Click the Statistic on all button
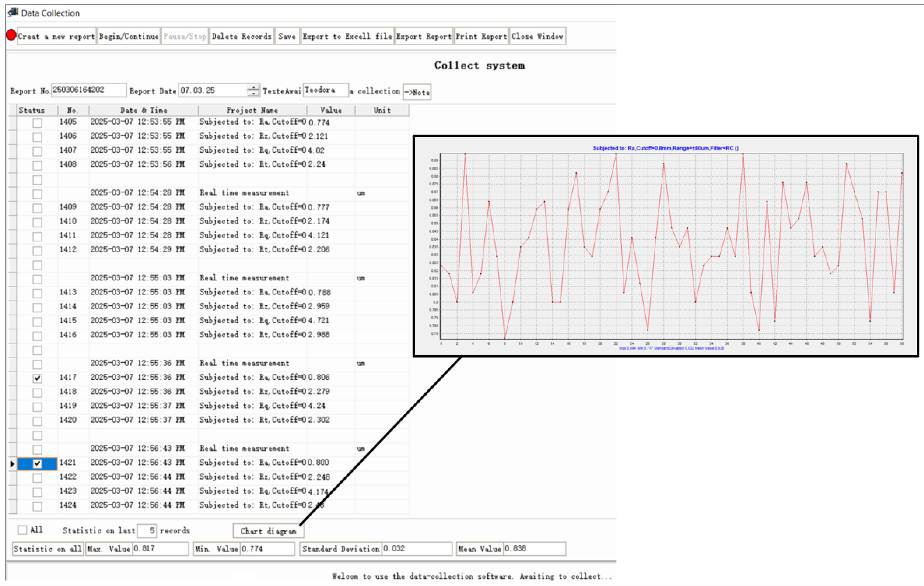Image resolution: width=924 pixels, height=586 pixels. coord(48,549)
